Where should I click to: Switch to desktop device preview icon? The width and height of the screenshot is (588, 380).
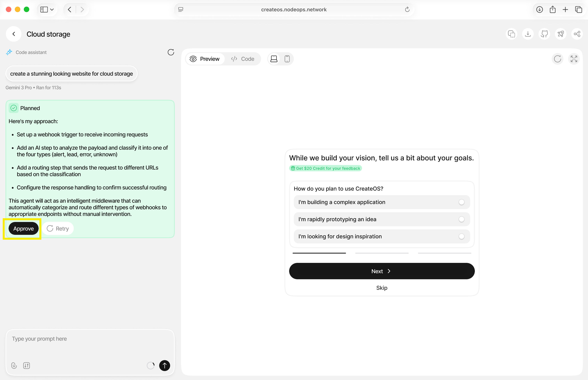point(274,59)
